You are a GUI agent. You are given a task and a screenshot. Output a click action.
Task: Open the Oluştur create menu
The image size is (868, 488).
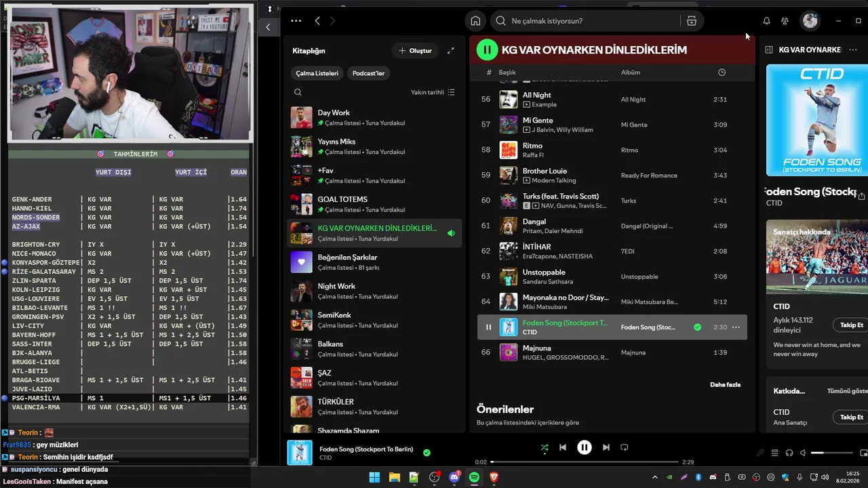tap(415, 51)
